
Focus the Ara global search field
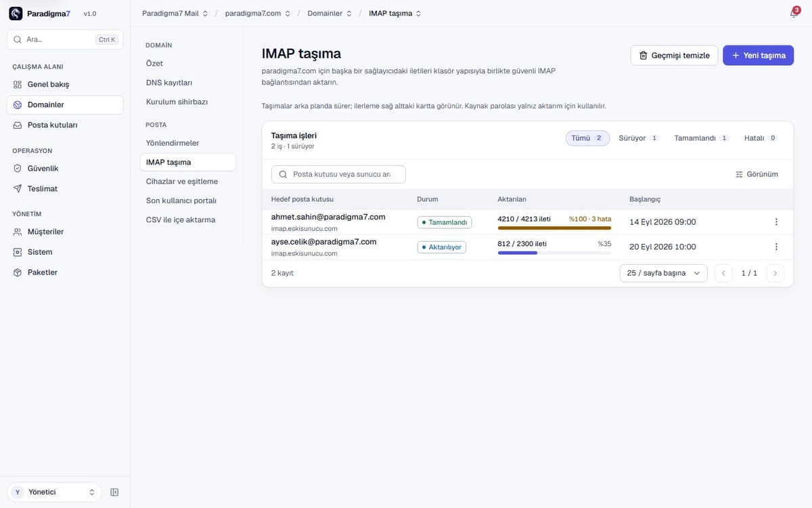[65, 39]
